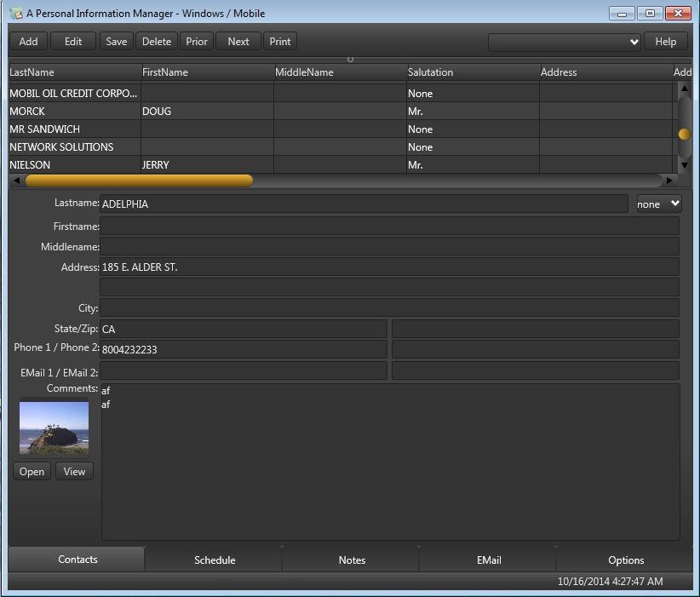Open the salutation 'none' dropdown

pyautogui.click(x=659, y=204)
